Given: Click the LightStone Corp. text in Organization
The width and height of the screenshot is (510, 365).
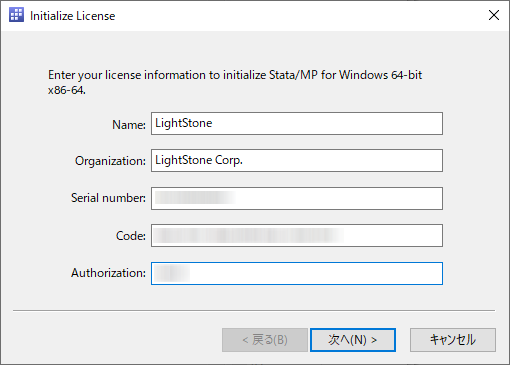Looking at the screenshot, I should point(199,160).
